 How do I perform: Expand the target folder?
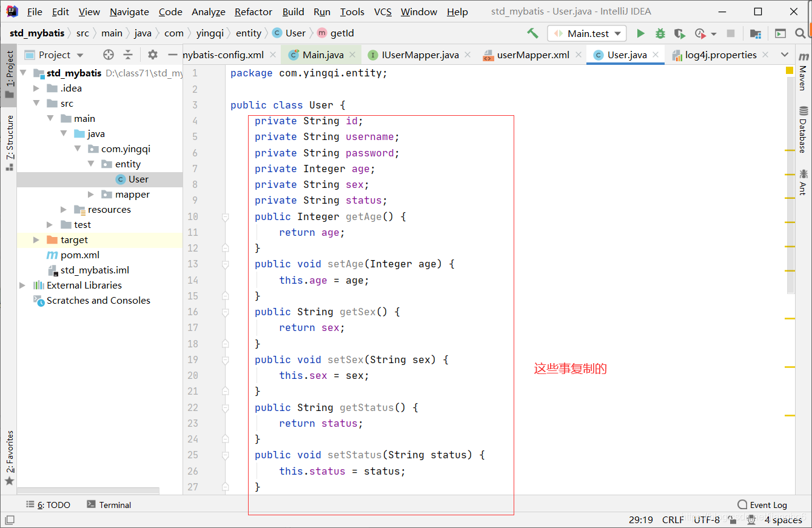[x=37, y=239]
